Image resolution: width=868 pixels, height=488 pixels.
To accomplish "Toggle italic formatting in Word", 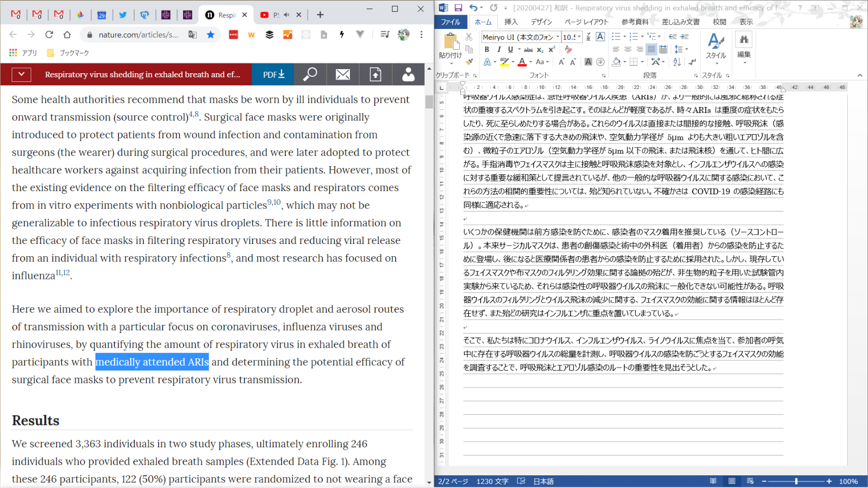I will [x=499, y=50].
